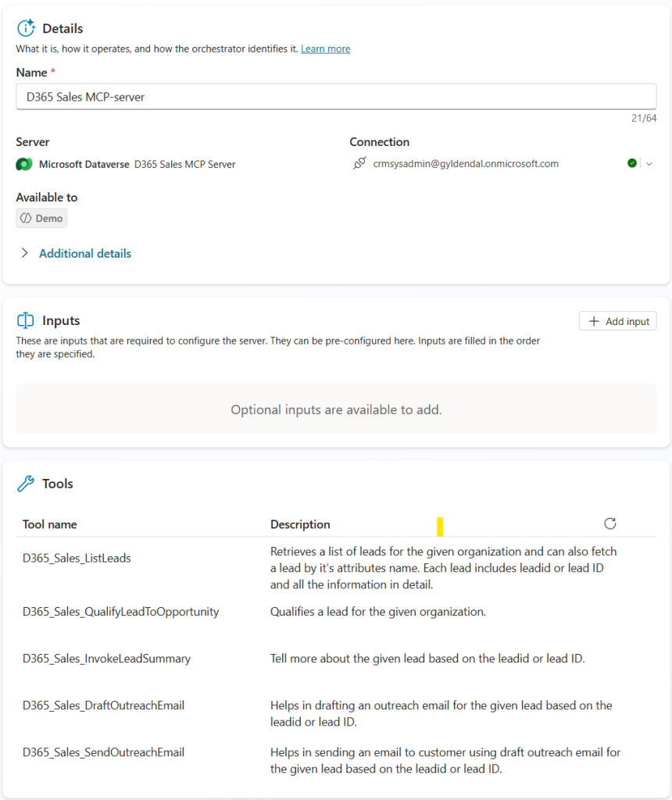Open the connection dropdown chevron
Viewport: 672px width, 800px height.
(x=649, y=163)
